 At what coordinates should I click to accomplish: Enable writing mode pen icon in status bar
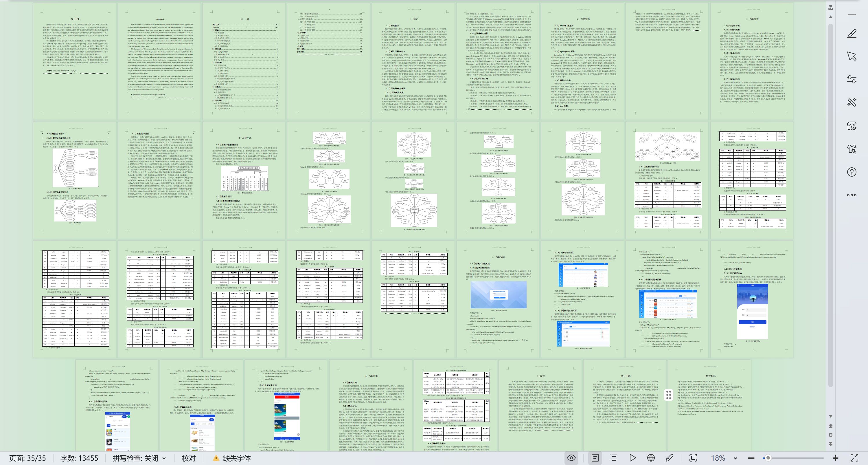click(670, 458)
